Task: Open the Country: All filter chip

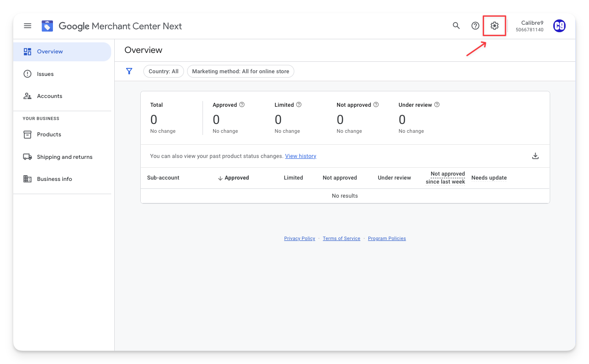Action: 163,71
